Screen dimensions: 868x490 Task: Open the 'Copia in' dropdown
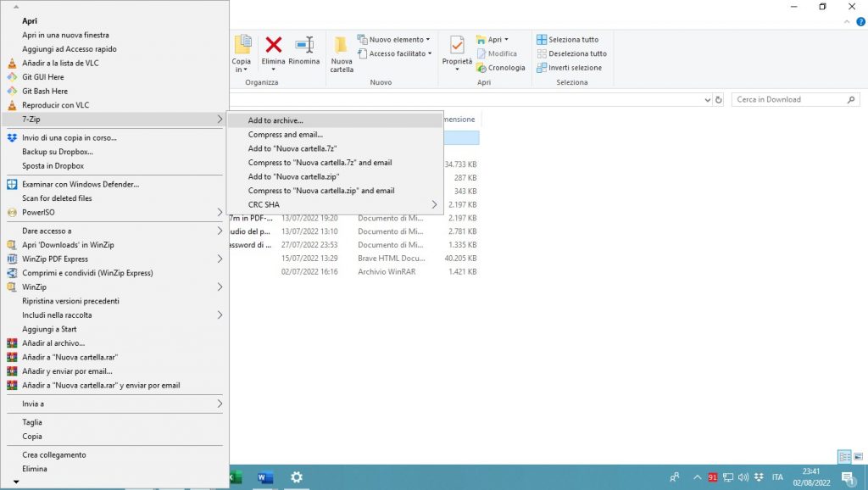pyautogui.click(x=242, y=53)
